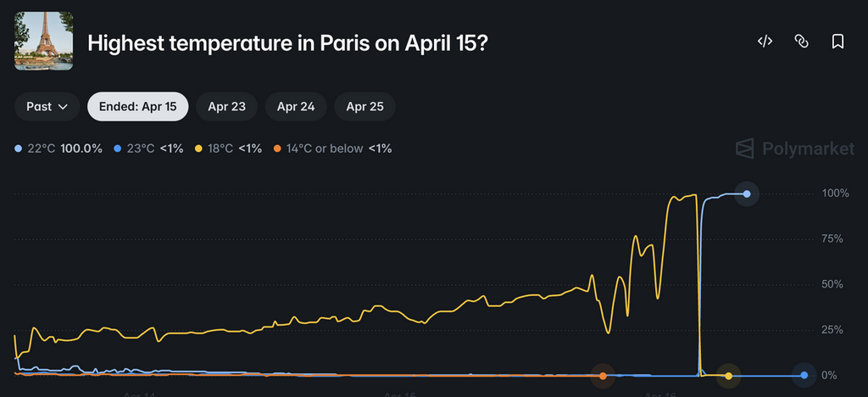
Task: Click the 100% axis label
Action: click(836, 194)
